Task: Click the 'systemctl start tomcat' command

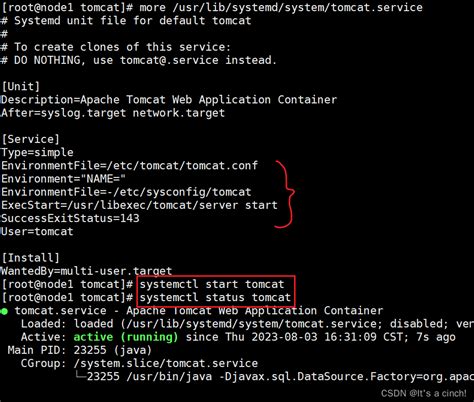Action: [x=212, y=284]
